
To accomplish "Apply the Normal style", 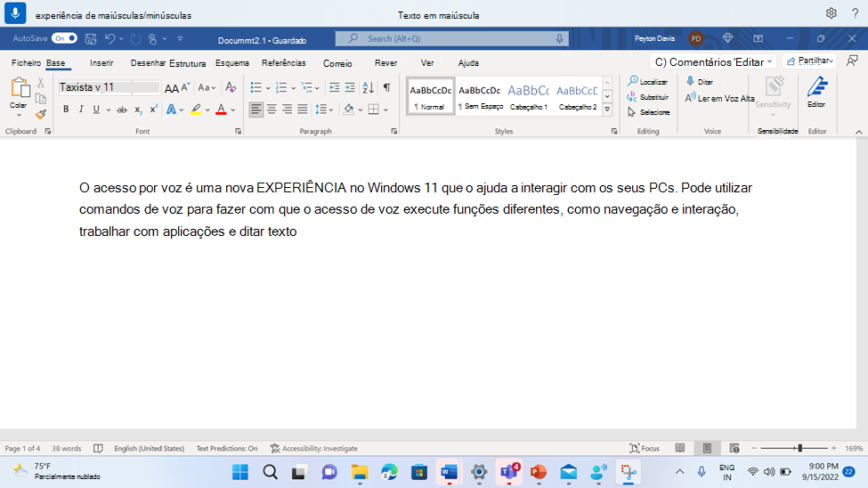I will [x=430, y=96].
